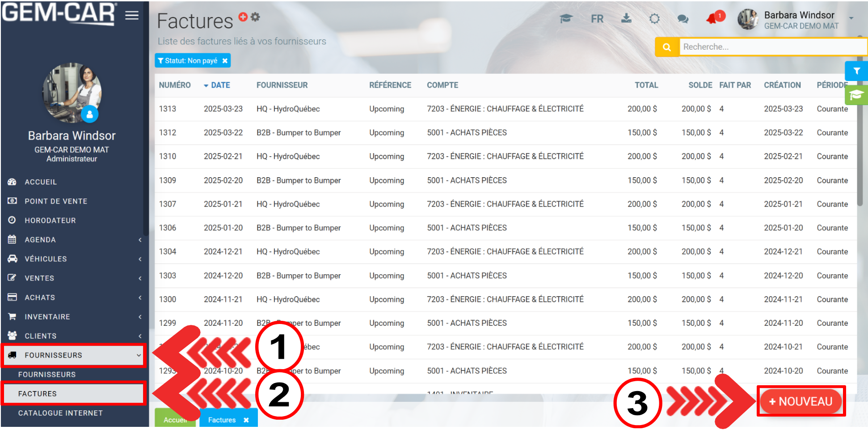Click the download icon in top bar
Screen dimensions: 868x430
626,19
